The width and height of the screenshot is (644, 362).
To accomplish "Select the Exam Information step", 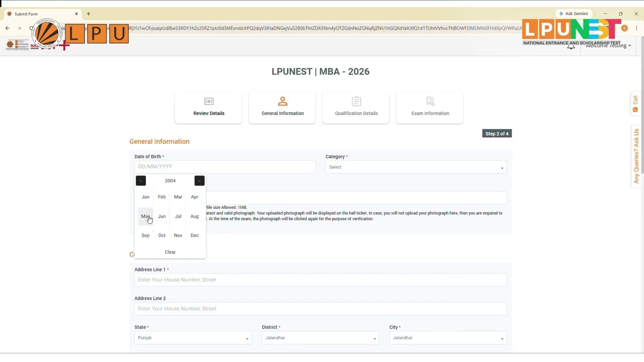I will coord(430,108).
